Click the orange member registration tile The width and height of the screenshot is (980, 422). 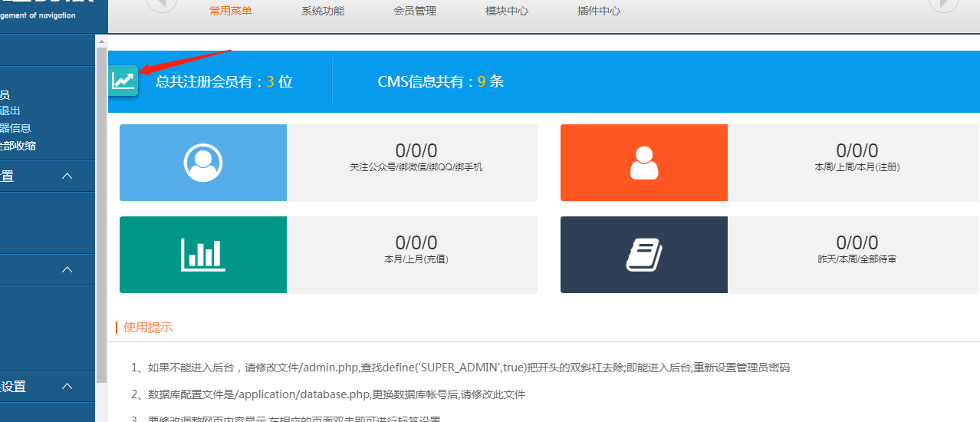643,163
